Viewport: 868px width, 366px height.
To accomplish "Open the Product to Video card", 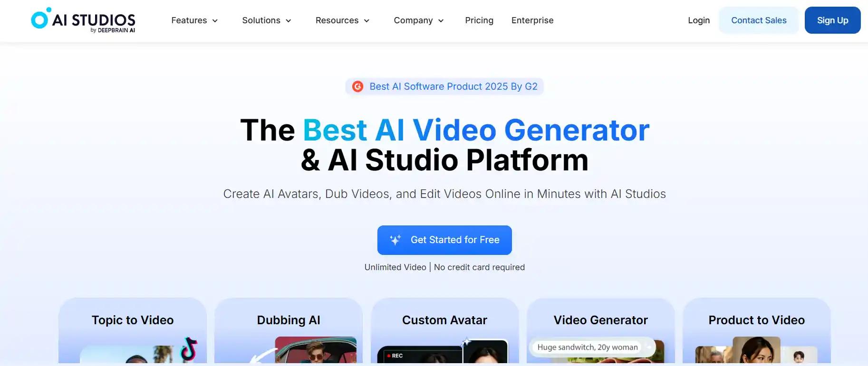I will click(x=757, y=331).
